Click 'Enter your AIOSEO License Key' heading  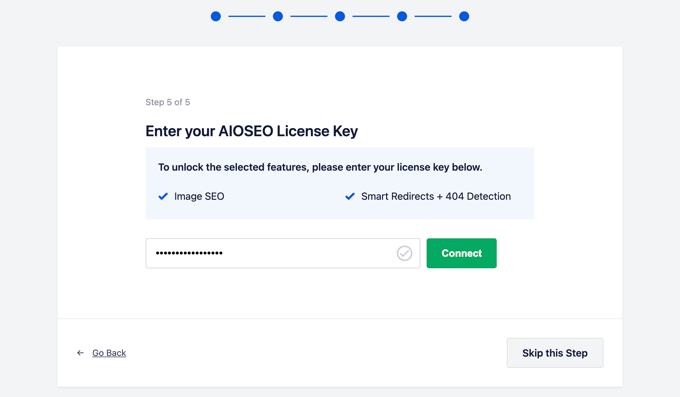click(x=252, y=131)
